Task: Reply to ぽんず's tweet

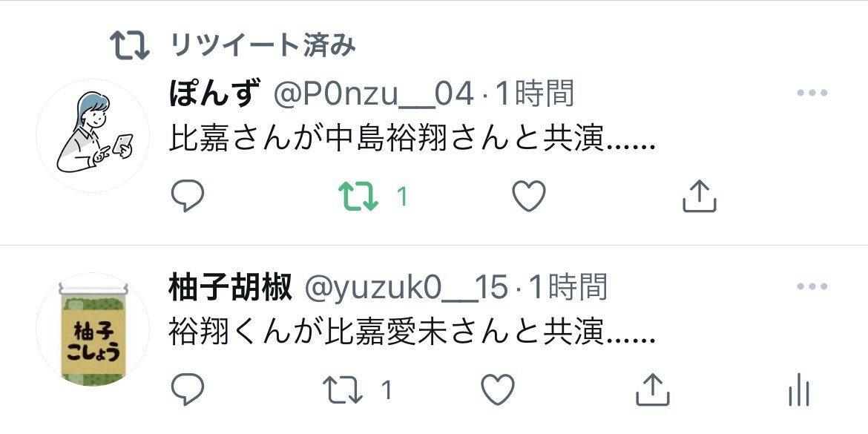Action: coord(188,196)
